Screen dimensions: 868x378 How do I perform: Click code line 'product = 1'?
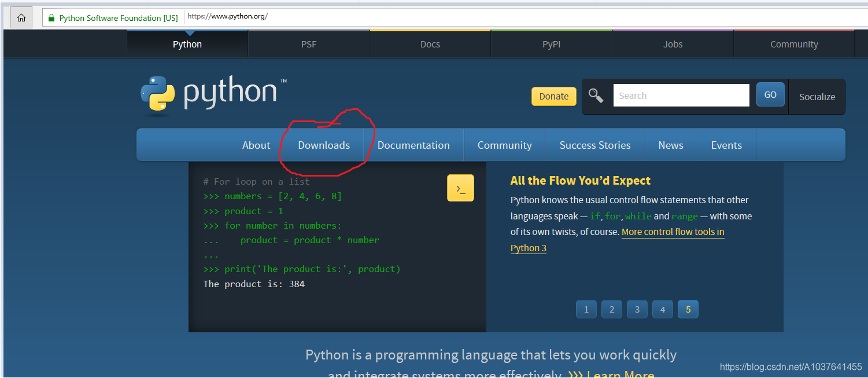click(x=254, y=211)
